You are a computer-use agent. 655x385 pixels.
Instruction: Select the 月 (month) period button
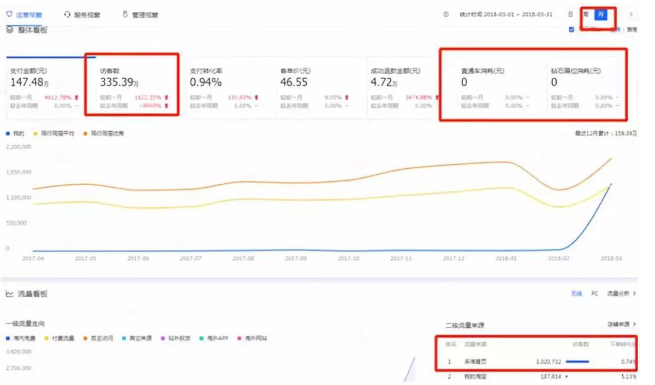(x=601, y=14)
